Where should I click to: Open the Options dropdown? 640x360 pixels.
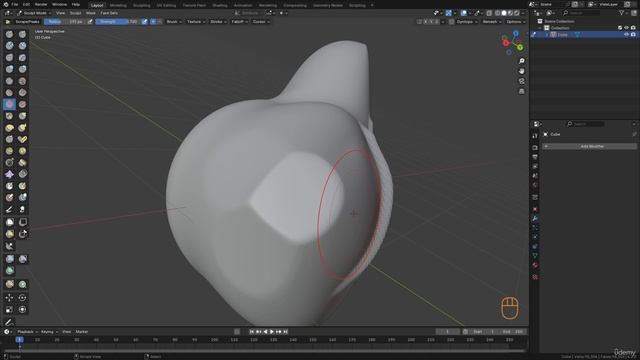[x=516, y=22]
